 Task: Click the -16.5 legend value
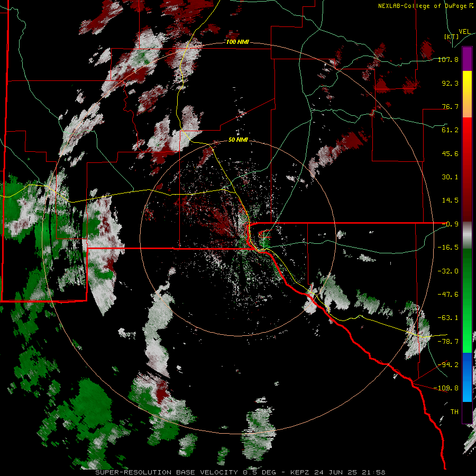448,248
